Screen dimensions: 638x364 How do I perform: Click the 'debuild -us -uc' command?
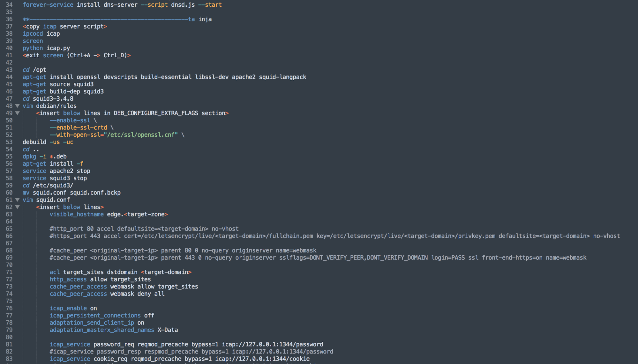tap(48, 142)
